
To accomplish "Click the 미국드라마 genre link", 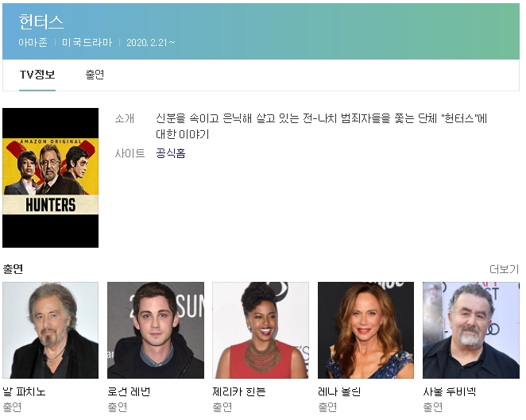I will pyautogui.click(x=87, y=42).
